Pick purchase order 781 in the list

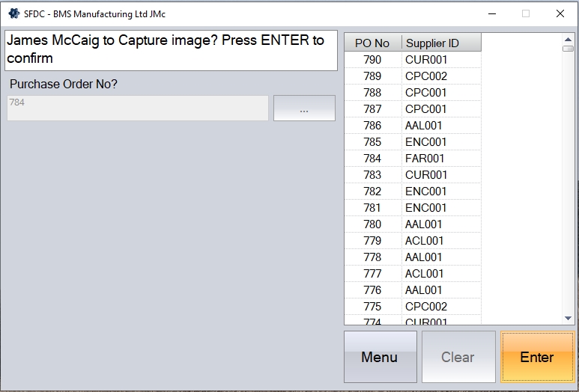click(x=412, y=208)
